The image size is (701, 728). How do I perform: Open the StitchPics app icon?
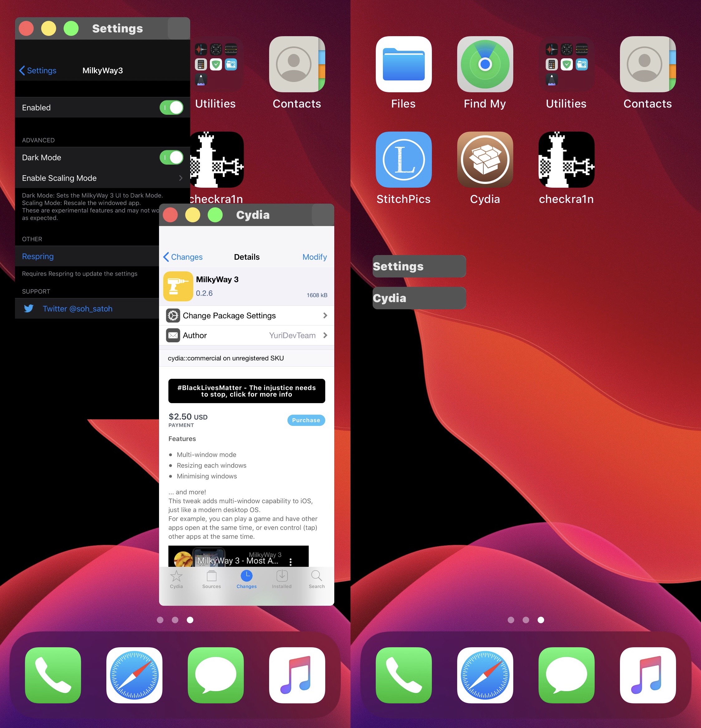click(x=404, y=159)
